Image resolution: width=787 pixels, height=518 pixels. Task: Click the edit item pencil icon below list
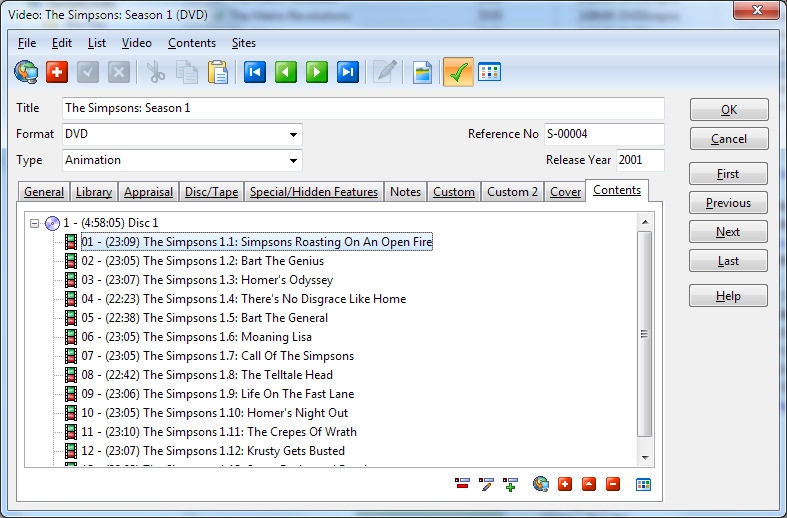[487, 484]
